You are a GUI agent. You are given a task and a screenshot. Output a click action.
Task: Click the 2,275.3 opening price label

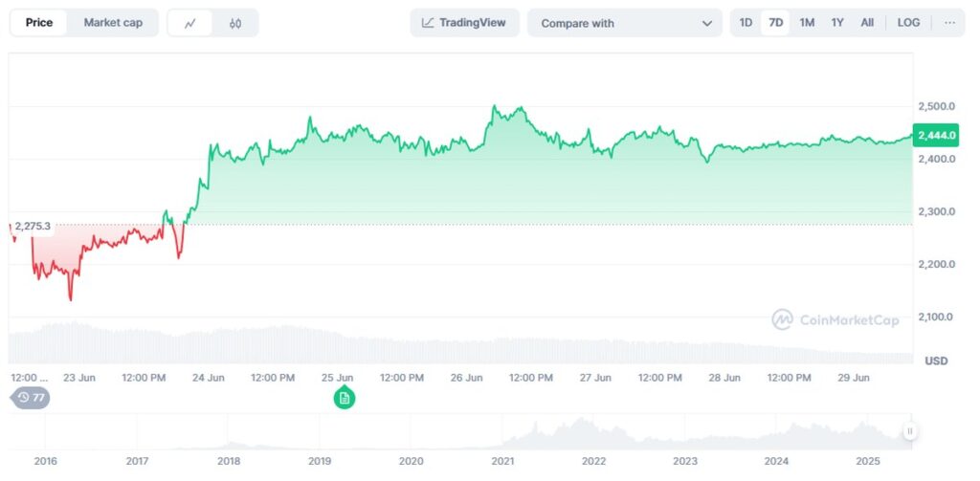[x=33, y=226]
